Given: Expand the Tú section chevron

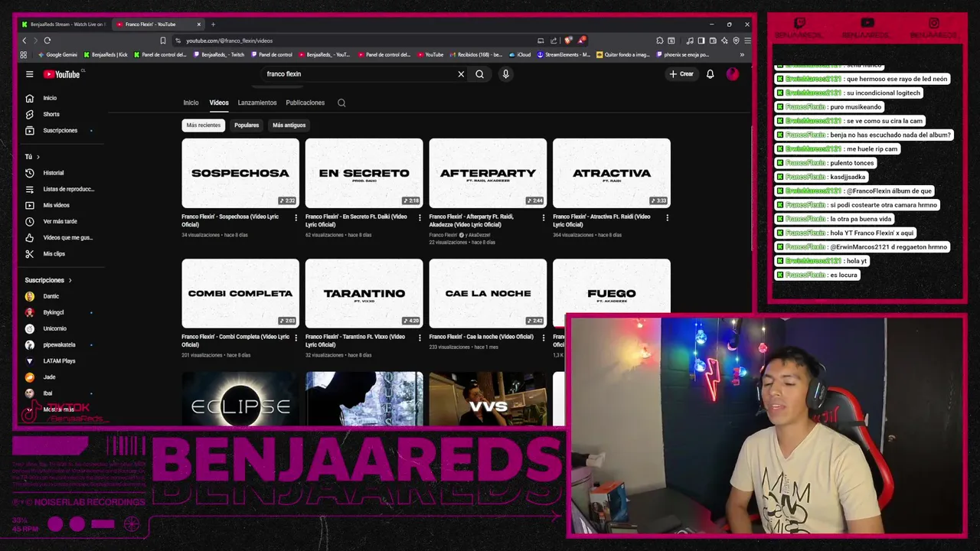Looking at the screenshot, I should point(38,157).
